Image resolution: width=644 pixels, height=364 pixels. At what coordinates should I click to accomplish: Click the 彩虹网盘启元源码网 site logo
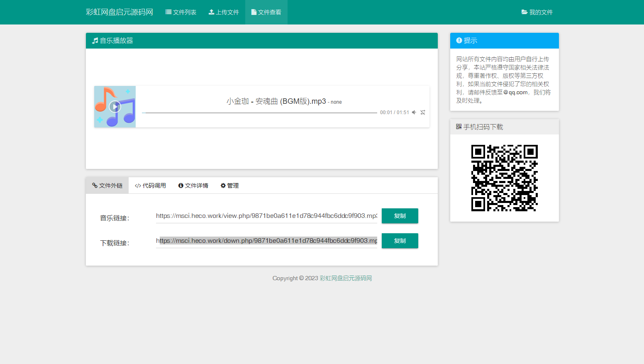click(x=120, y=12)
